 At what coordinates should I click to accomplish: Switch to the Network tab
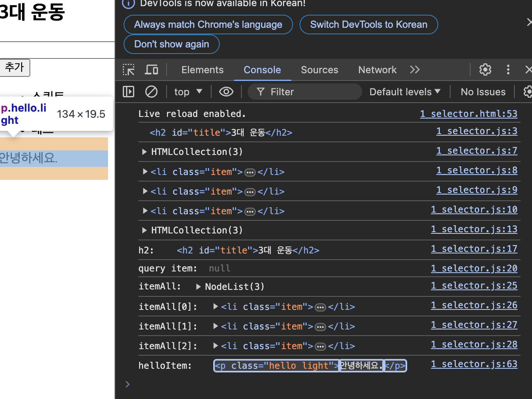pos(377,70)
